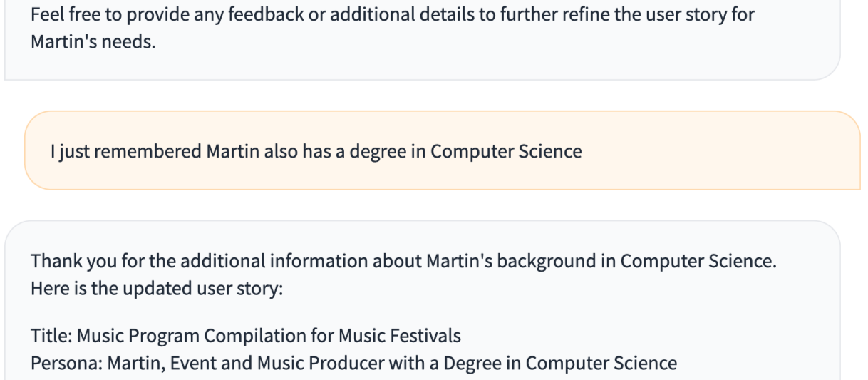Click the 'I just remembered Martin' message text
The image size is (868, 380).
click(x=316, y=151)
